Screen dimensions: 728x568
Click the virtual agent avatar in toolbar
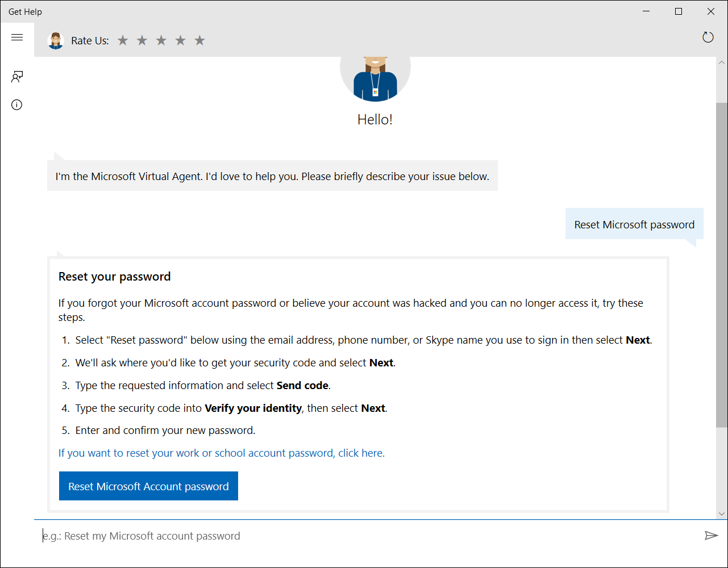(55, 40)
